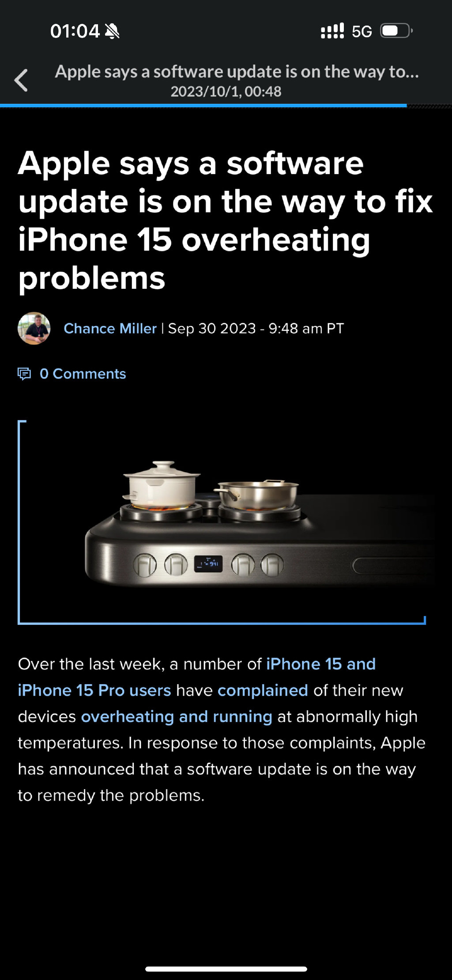Tap the 01:04 clock in status bar

click(x=75, y=31)
